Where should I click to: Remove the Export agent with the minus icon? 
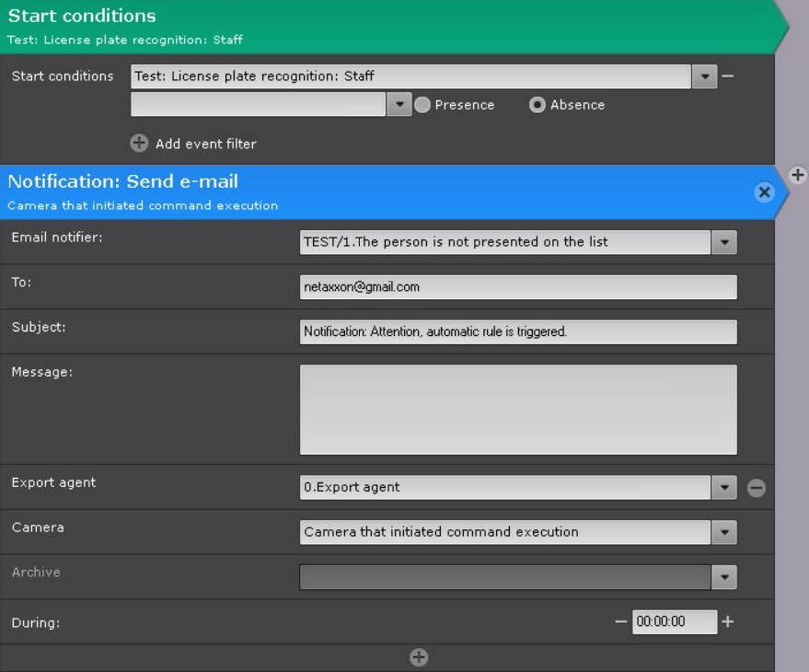757,488
